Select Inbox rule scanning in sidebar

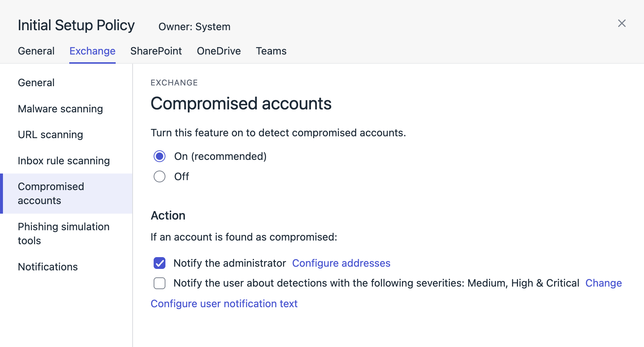pyautogui.click(x=64, y=161)
